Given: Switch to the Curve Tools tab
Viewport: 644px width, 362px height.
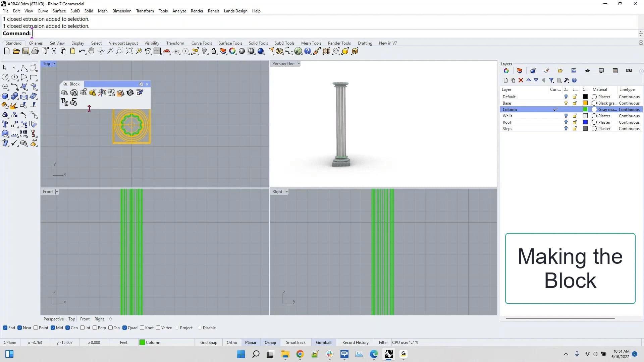Looking at the screenshot, I should point(202,43).
